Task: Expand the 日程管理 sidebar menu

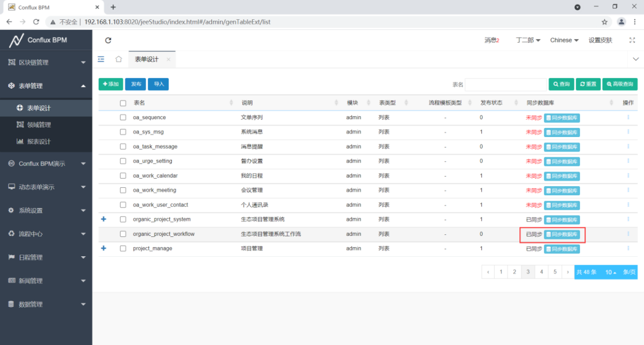Action: click(x=46, y=257)
